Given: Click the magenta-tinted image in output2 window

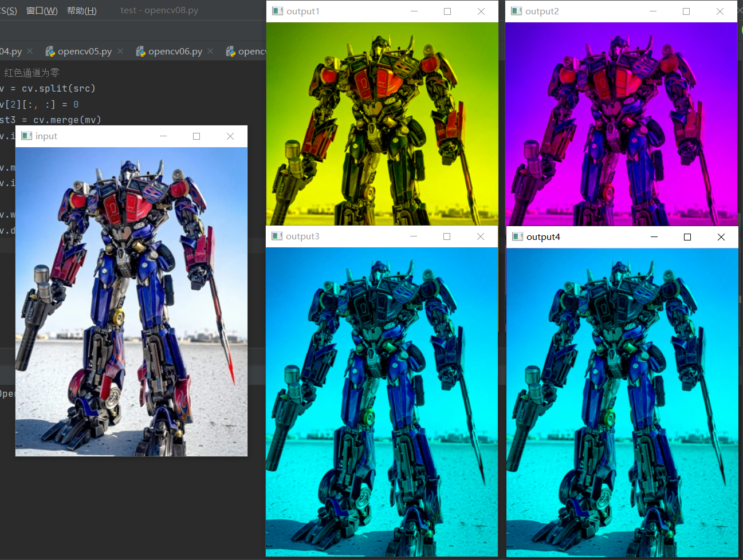Looking at the screenshot, I should (621, 124).
